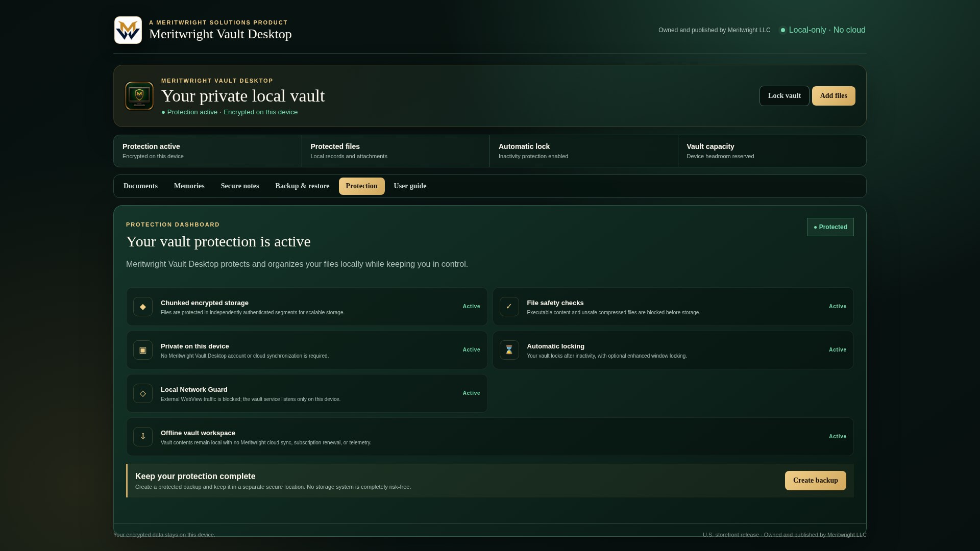Click the Create backup button
980x551 pixels.
(816, 481)
